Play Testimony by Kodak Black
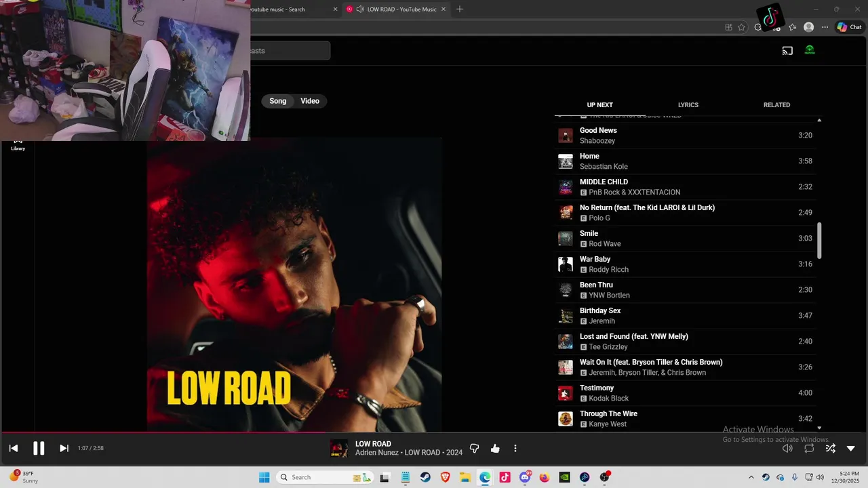The image size is (868, 488). pos(686,393)
